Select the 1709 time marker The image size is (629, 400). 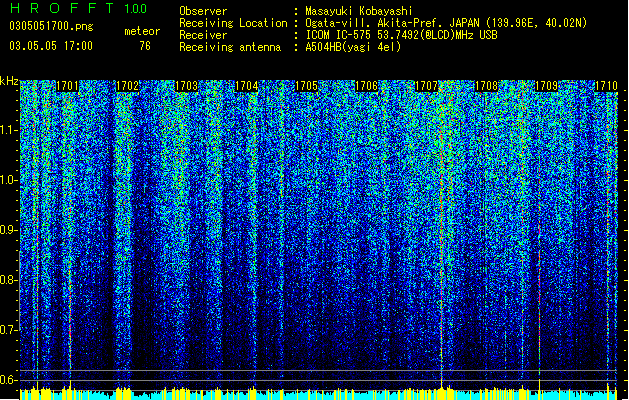pyautogui.click(x=546, y=86)
